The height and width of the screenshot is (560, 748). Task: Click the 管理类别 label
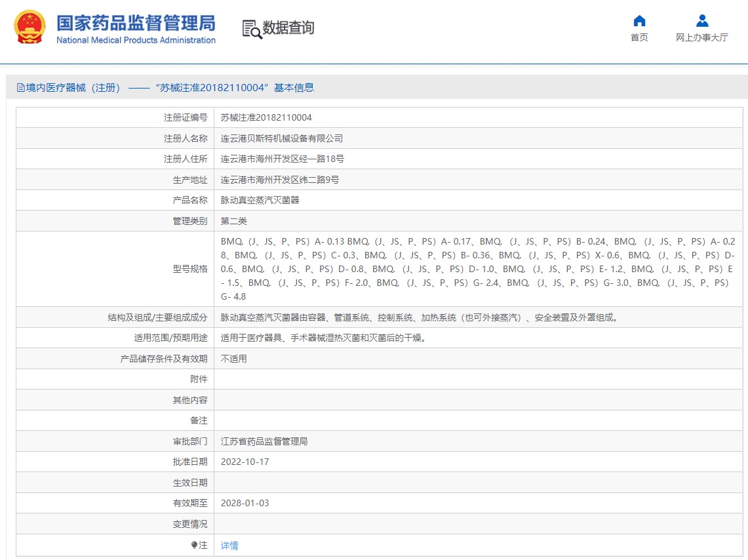190,221
